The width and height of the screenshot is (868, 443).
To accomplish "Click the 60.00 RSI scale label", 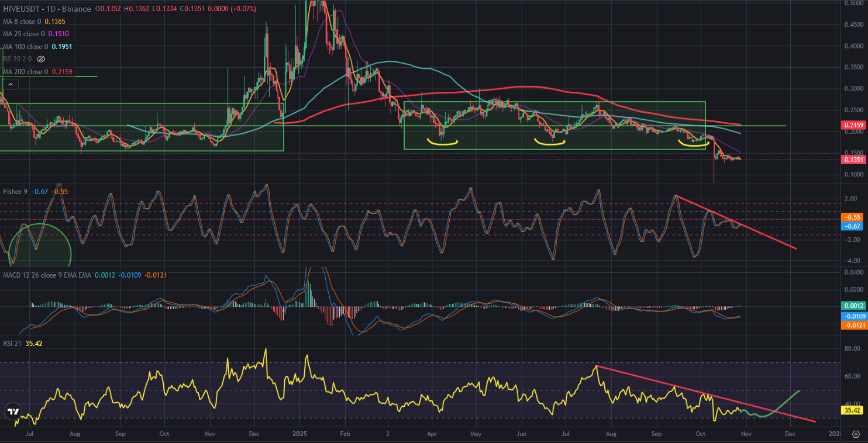I will [852, 376].
